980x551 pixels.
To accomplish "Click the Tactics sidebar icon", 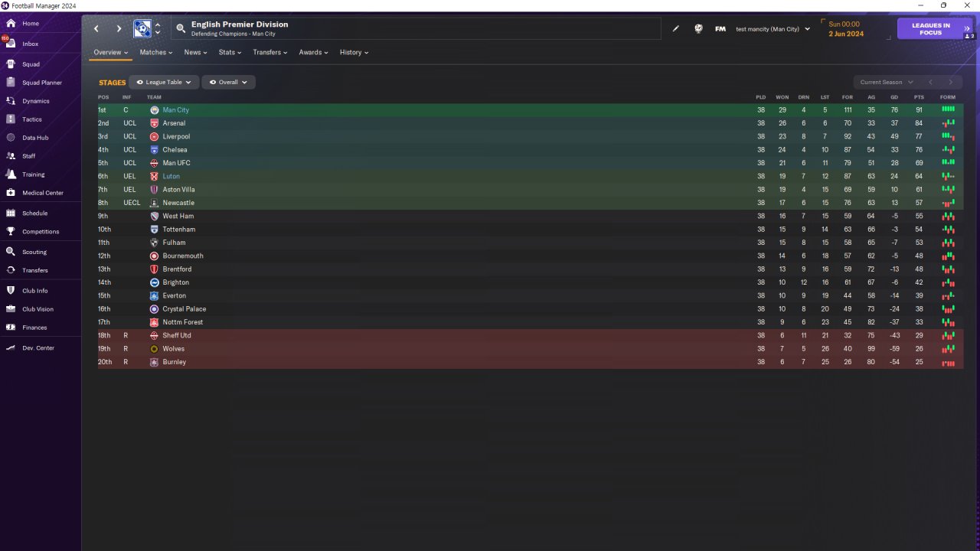I will (11, 119).
